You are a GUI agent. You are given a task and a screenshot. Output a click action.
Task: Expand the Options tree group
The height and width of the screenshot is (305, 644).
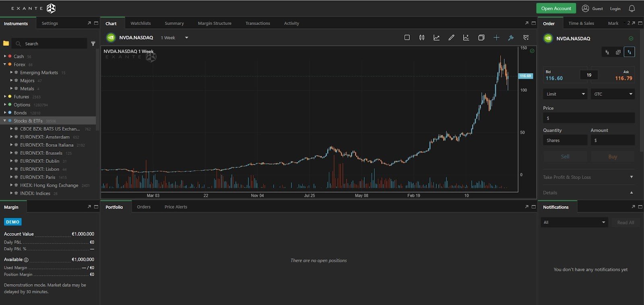(5, 104)
